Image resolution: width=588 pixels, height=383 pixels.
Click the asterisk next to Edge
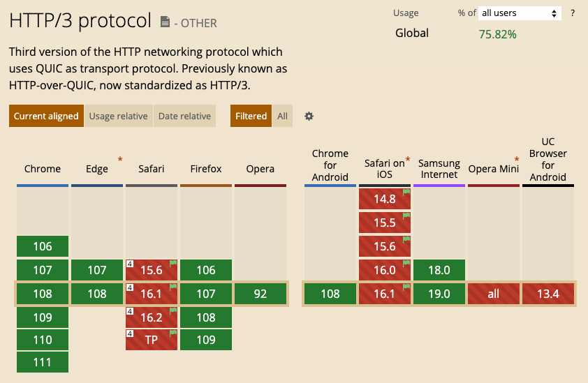pyautogui.click(x=119, y=160)
